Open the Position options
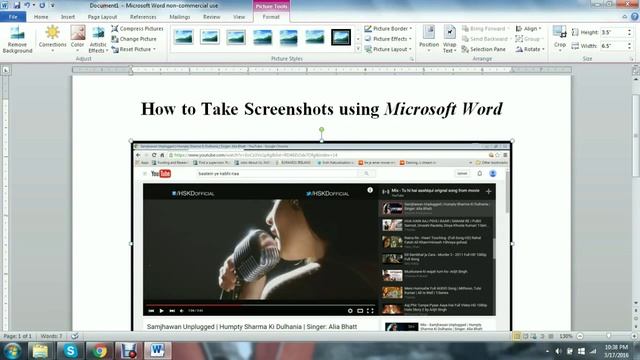The width and height of the screenshot is (640, 360). coord(429,39)
